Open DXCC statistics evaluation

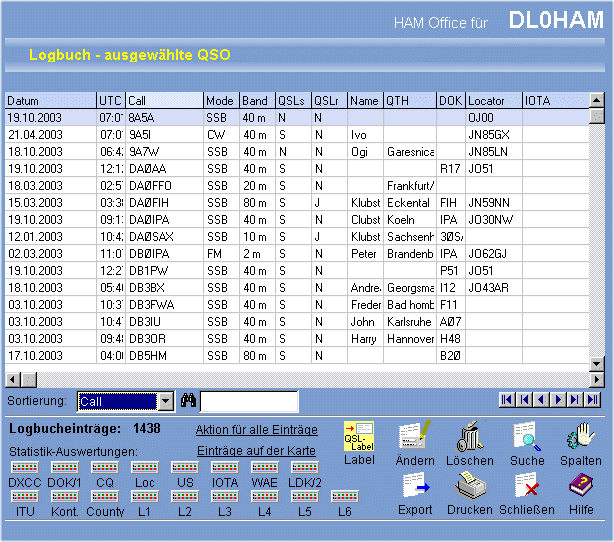(x=24, y=468)
